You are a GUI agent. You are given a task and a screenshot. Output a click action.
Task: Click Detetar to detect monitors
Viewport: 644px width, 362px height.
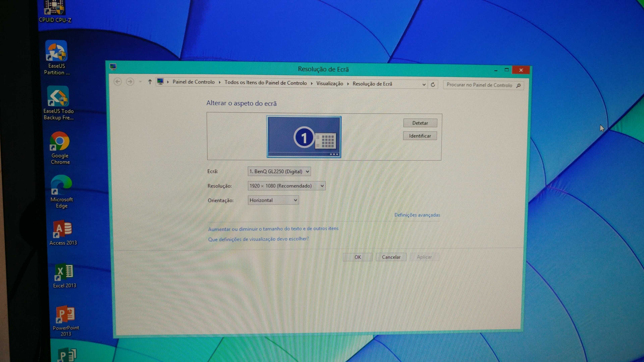click(x=420, y=123)
